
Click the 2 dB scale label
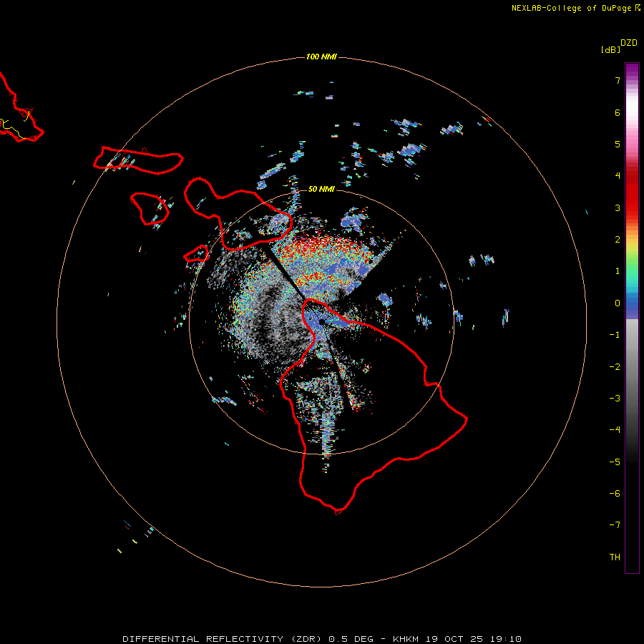pos(618,240)
